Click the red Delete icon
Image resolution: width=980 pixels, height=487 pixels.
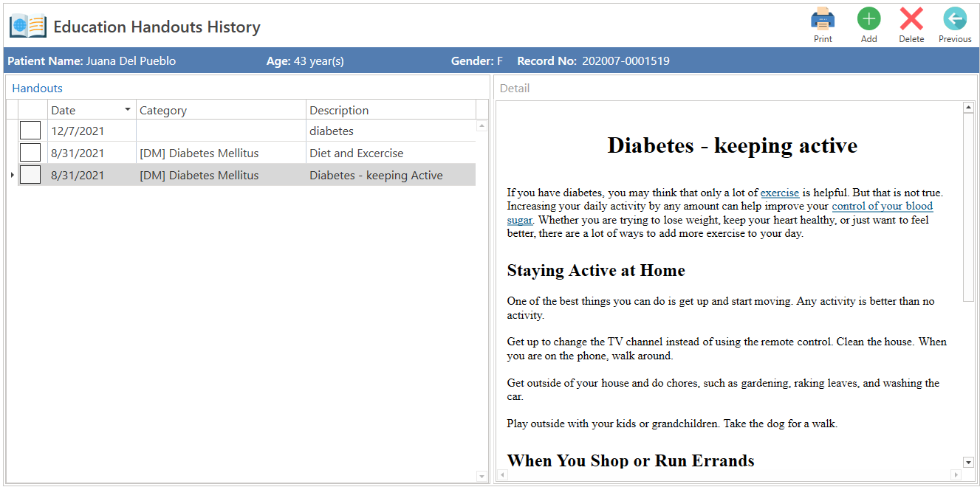tap(911, 18)
